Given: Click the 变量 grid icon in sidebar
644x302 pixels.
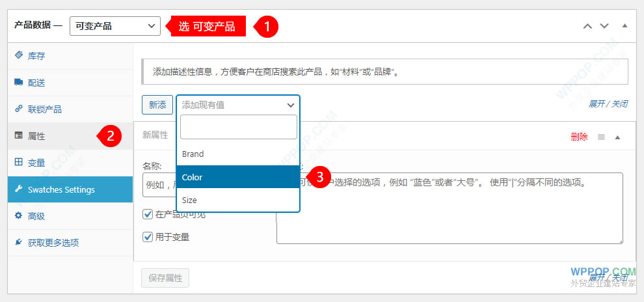Looking at the screenshot, I should [18, 163].
